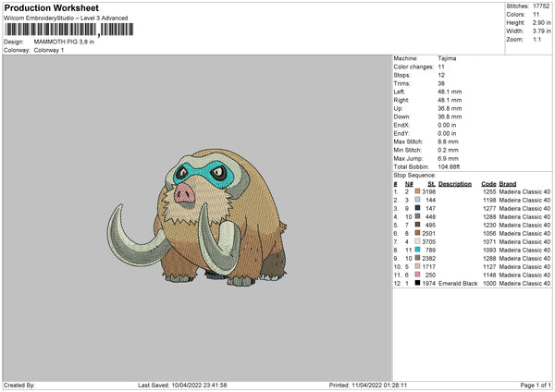Click the 'Created By:' footer label
The height and width of the screenshot is (392, 555).
point(19,386)
